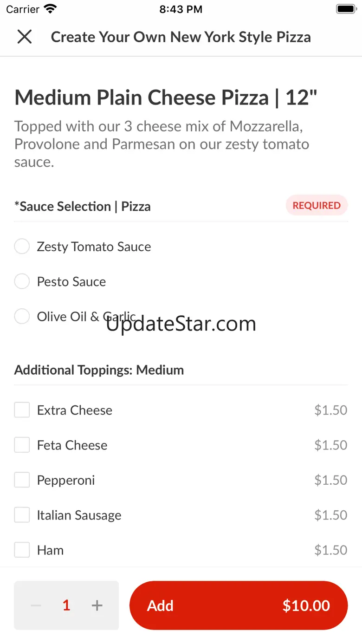Tap the Medium Plain Cheese Pizza title
Image resolution: width=362 pixels, height=644 pixels.
(x=166, y=98)
